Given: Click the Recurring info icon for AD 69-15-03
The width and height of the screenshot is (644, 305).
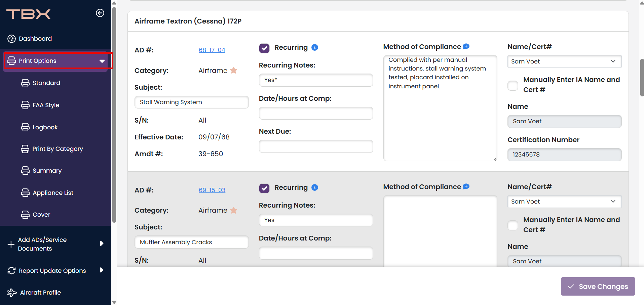Looking at the screenshot, I should [x=315, y=187].
